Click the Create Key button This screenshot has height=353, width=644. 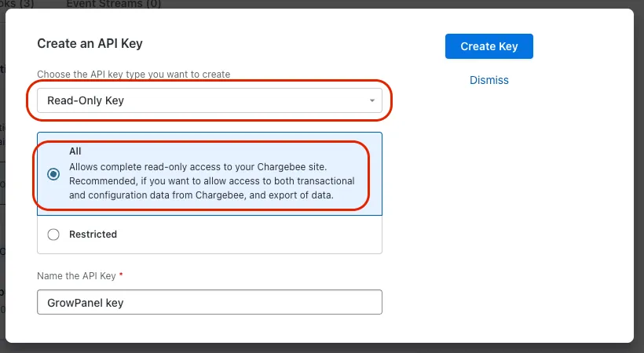[x=488, y=46]
